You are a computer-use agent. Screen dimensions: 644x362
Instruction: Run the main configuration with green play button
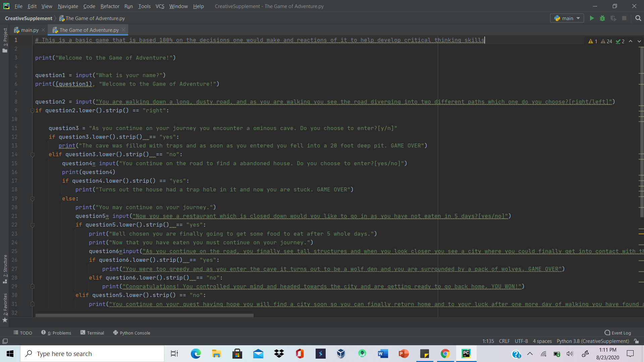[592, 18]
